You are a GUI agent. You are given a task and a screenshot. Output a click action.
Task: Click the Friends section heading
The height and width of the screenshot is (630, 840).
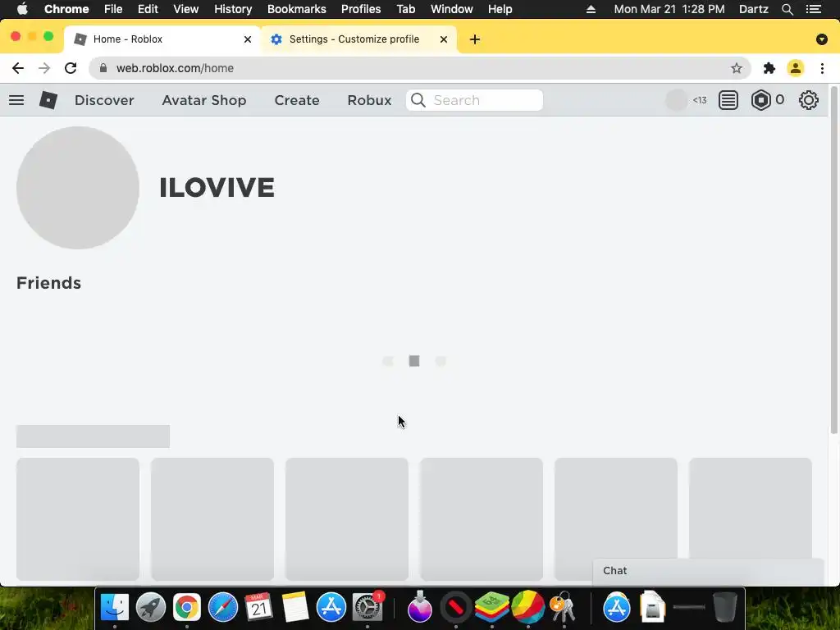click(x=48, y=283)
